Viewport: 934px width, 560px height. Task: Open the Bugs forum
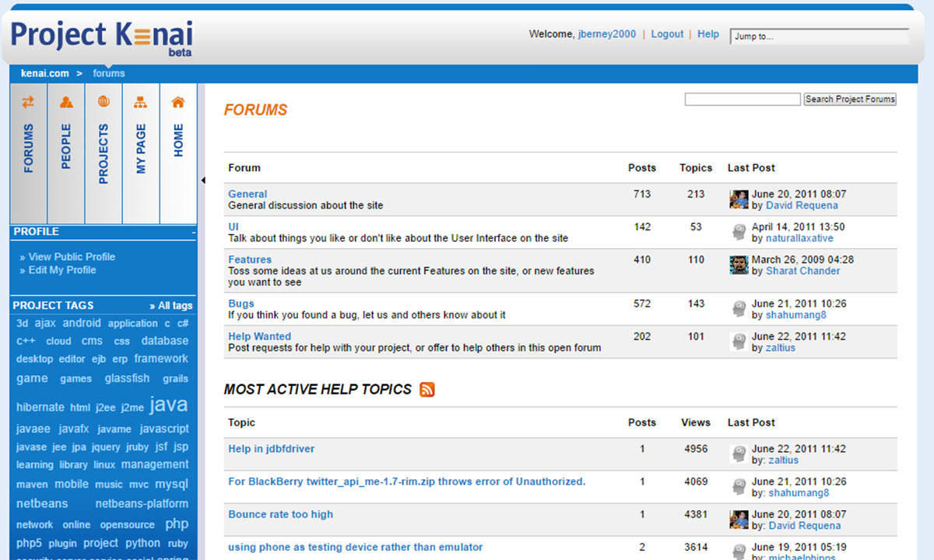(241, 303)
